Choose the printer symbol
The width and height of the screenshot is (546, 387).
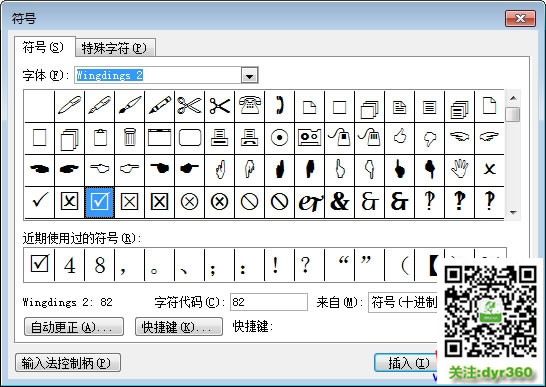click(219, 138)
